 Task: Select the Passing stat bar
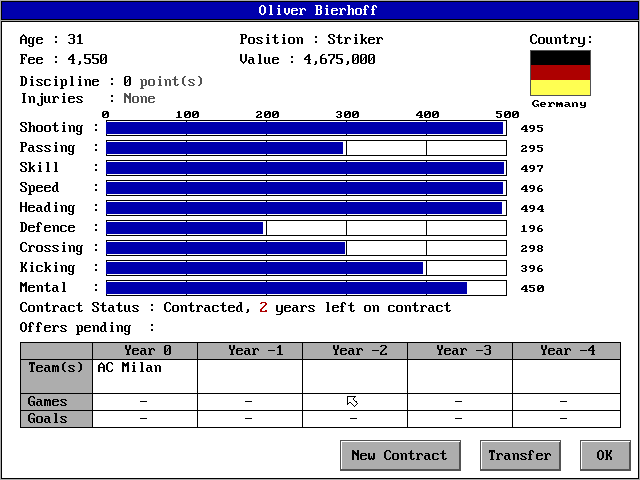coord(306,148)
